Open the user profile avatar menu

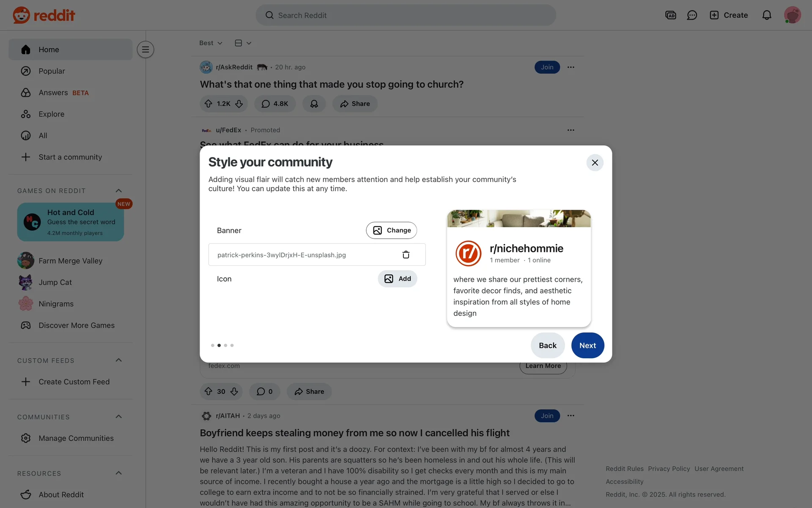pos(792,15)
